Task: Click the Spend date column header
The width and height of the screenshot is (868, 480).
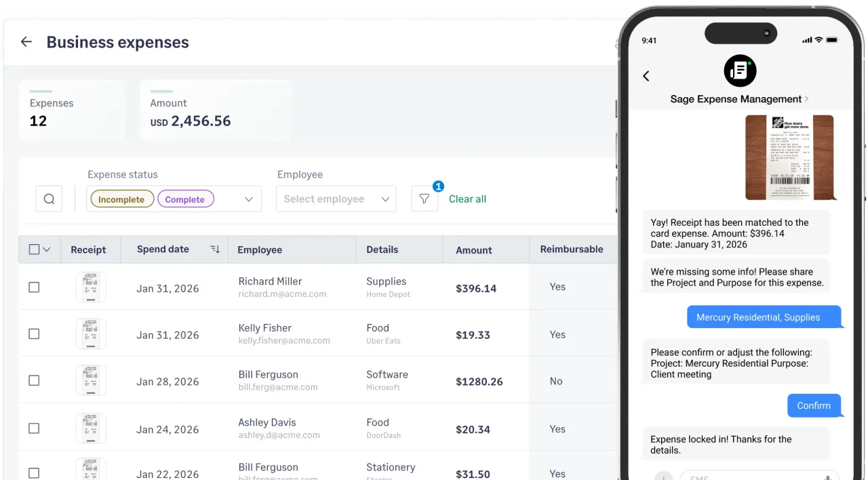Action: coord(163,249)
